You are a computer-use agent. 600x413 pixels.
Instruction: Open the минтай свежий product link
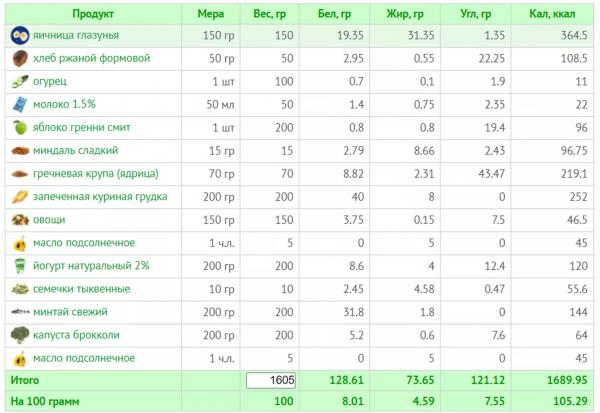(x=70, y=312)
